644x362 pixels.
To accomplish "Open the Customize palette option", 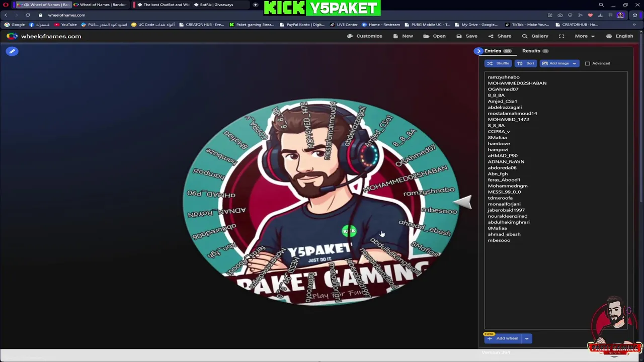I will pos(365,36).
